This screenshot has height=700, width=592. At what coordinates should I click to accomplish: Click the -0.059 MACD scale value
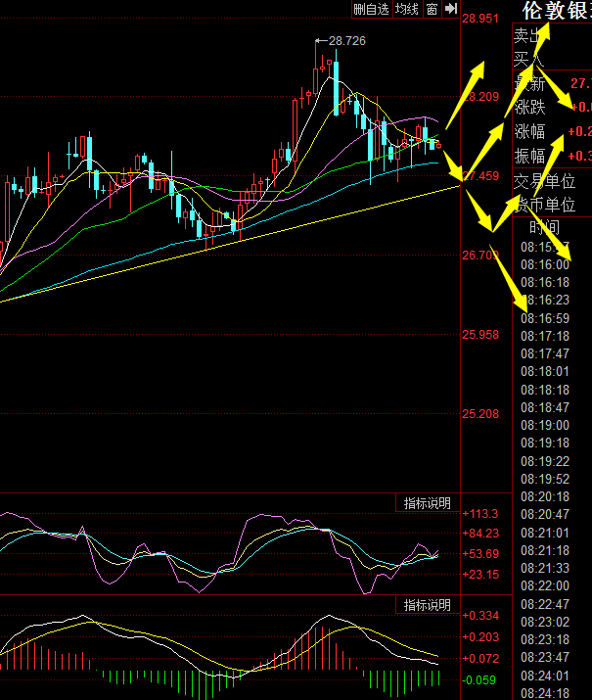tap(479, 679)
